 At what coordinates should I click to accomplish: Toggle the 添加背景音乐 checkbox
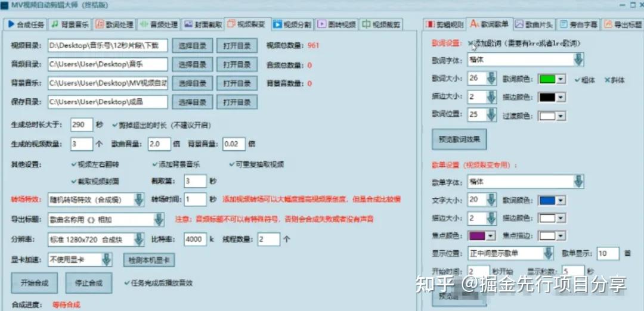pos(176,164)
